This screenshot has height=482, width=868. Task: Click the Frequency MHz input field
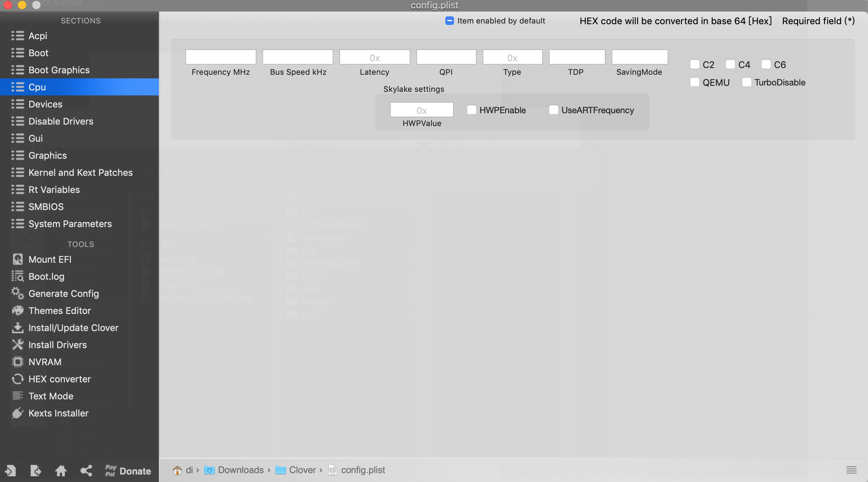coord(221,57)
